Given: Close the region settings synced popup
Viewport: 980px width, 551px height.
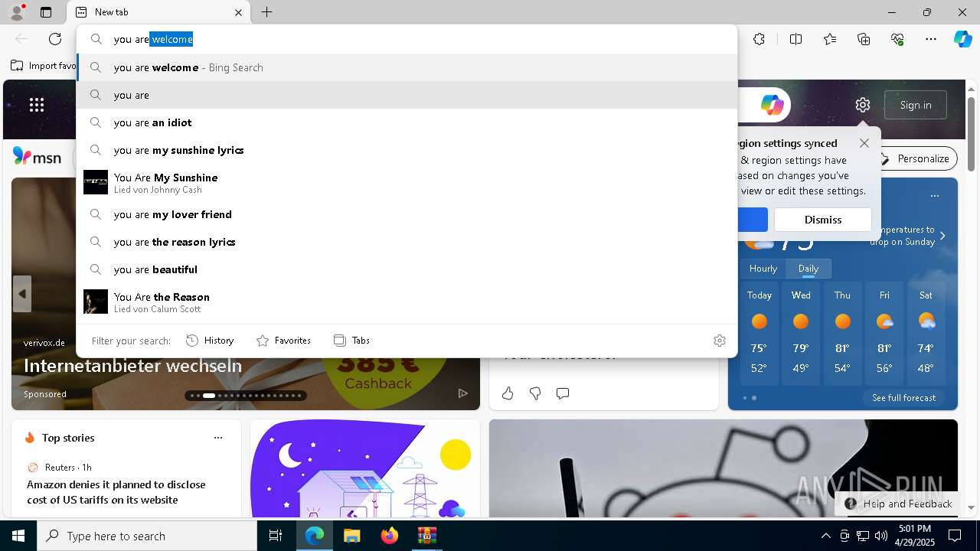Looking at the screenshot, I should [x=864, y=143].
